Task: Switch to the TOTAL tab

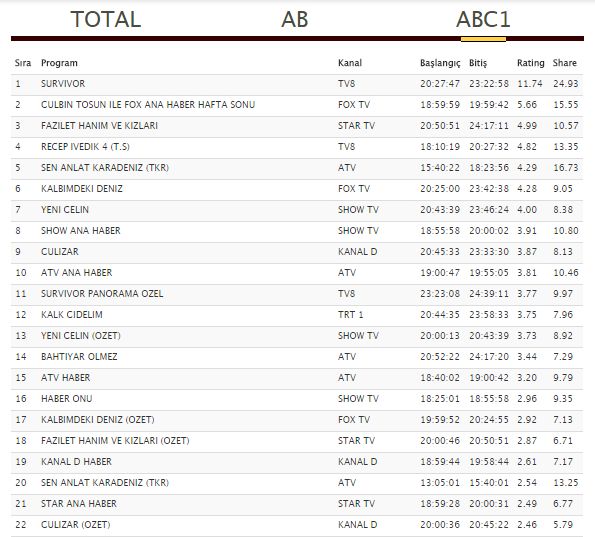Action: (x=105, y=19)
